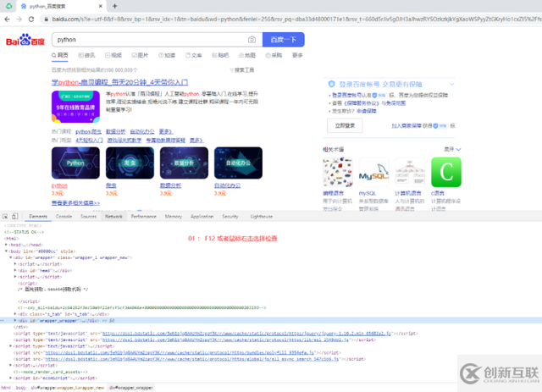
Task: Open the 搜索工具 filter dropdown
Action: pyautogui.click(x=242, y=70)
